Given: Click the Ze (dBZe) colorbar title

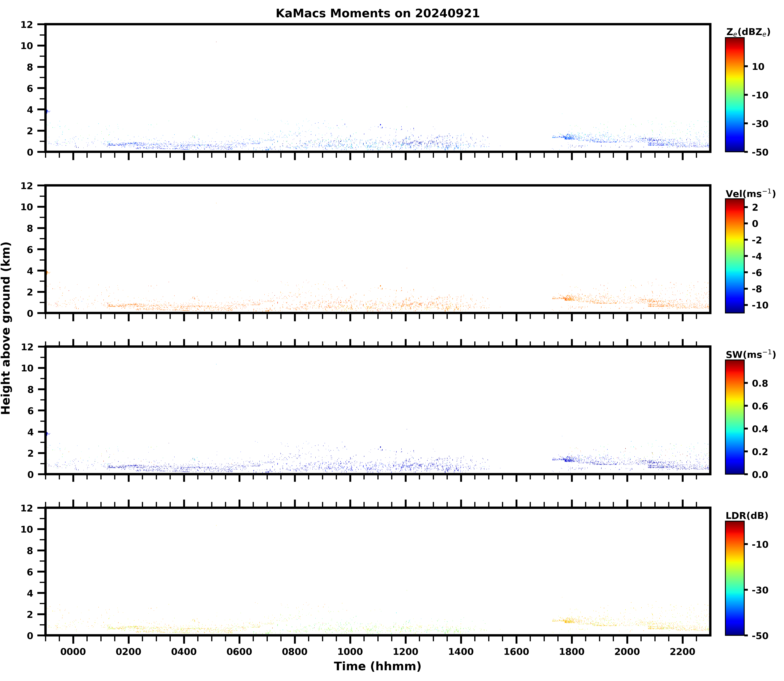Looking at the screenshot, I should click(748, 32).
